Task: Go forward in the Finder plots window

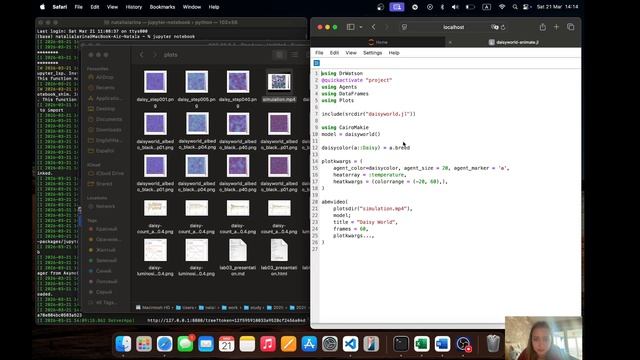Action: [x=155, y=55]
